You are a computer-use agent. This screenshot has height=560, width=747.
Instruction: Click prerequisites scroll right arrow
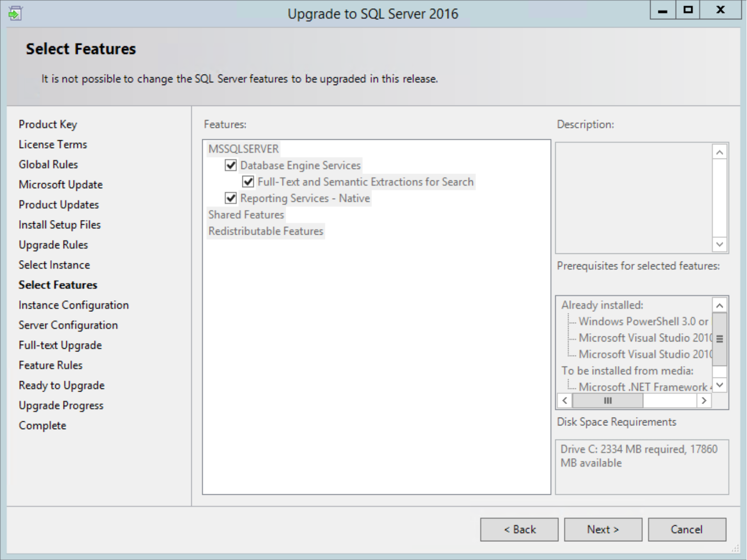(x=704, y=400)
